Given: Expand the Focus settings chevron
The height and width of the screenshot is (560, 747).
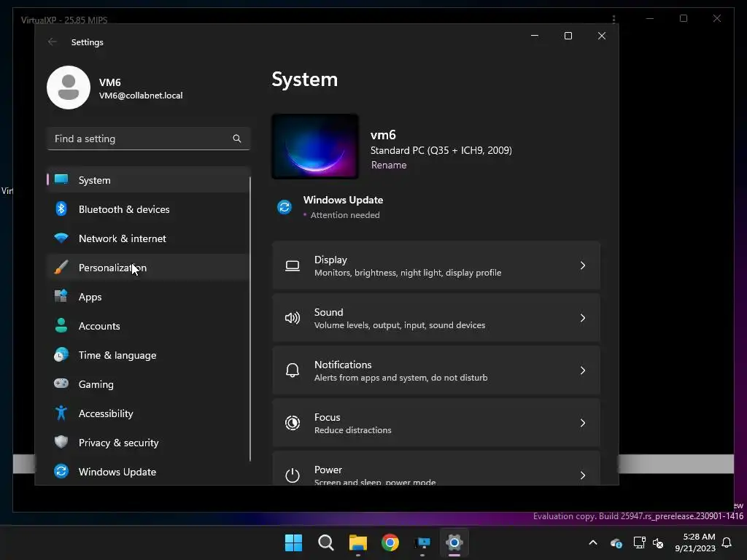Looking at the screenshot, I should coord(583,422).
